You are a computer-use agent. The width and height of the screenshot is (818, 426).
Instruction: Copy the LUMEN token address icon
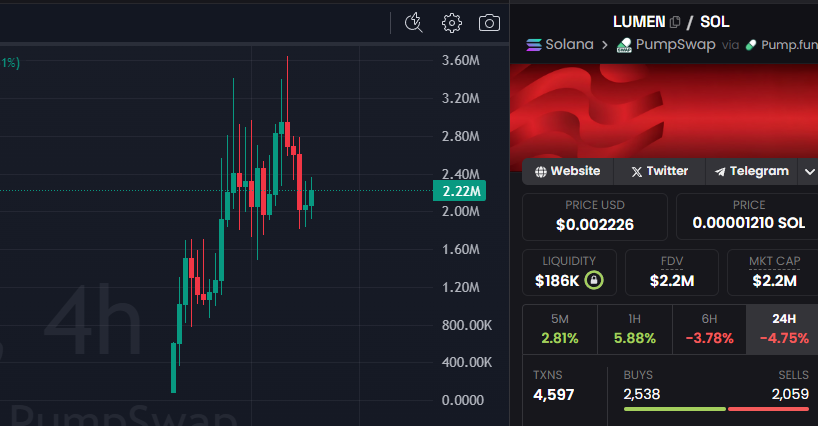(x=675, y=22)
